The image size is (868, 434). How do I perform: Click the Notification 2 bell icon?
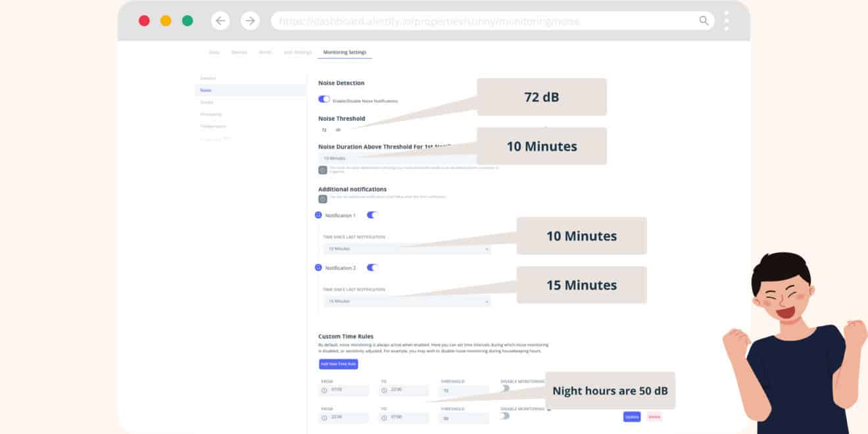click(318, 268)
